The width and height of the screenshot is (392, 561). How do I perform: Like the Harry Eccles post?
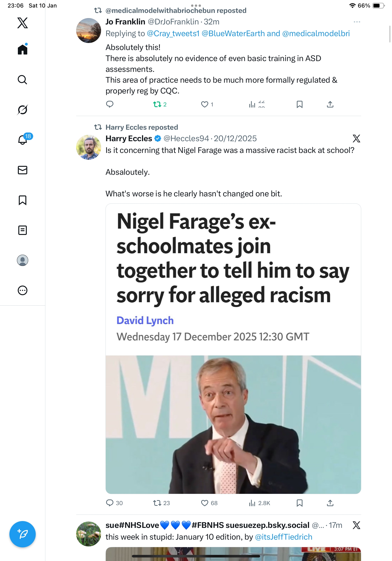tap(204, 503)
